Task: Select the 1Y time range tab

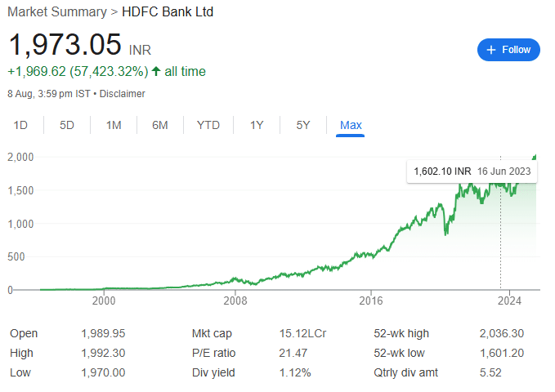Action: (257, 125)
